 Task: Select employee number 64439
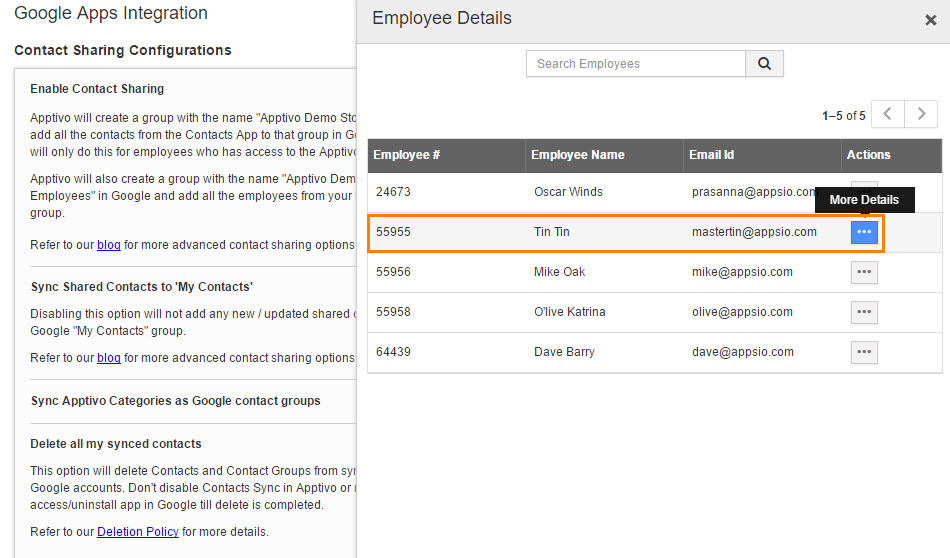pyautogui.click(x=393, y=352)
